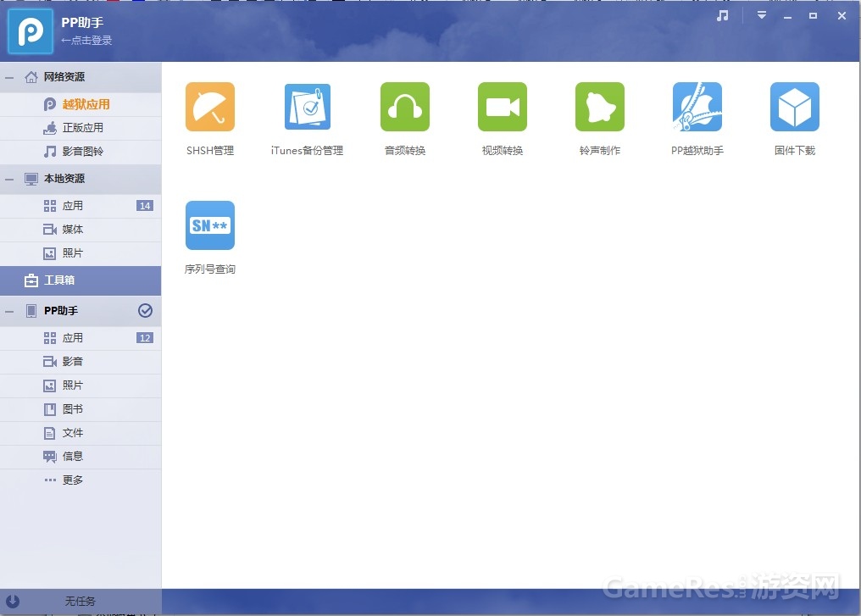
Task: Maximize the PP助手 window
Action: tap(814, 16)
